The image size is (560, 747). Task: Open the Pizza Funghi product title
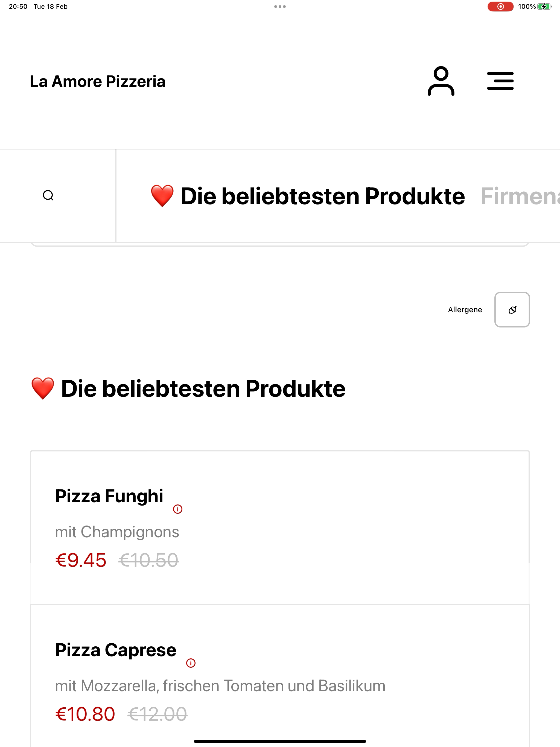109,496
